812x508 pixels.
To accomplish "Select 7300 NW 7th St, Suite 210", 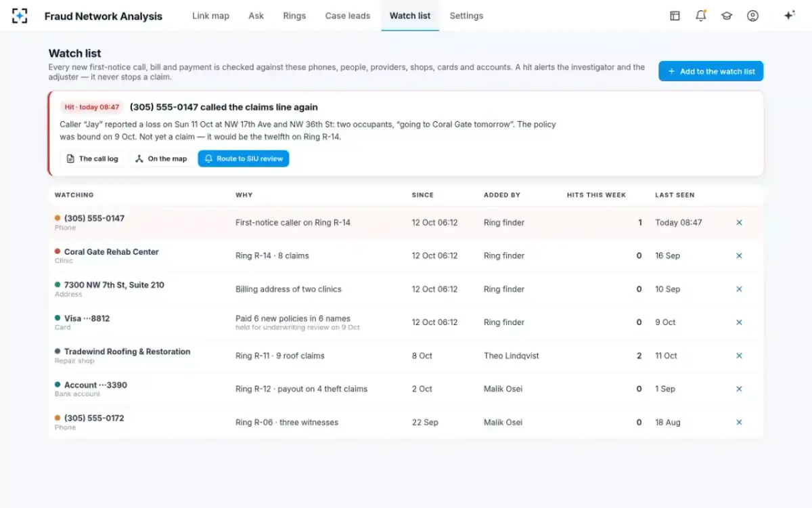I will click(x=114, y=284).
